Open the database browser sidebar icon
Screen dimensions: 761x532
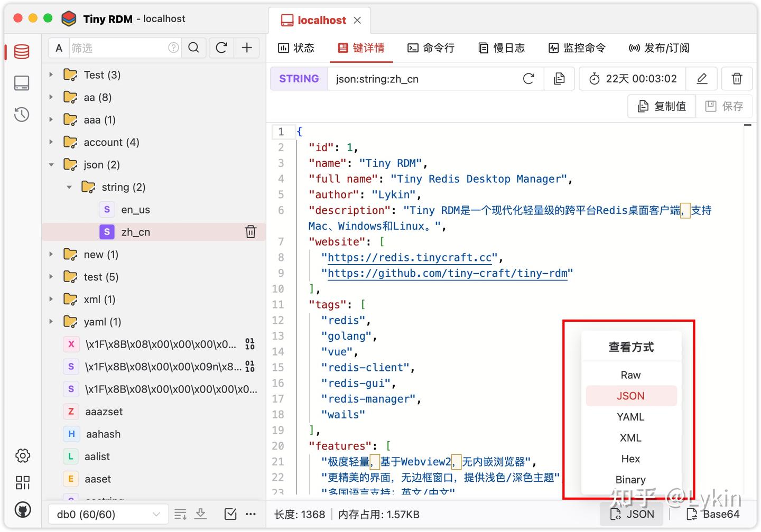coord(22,52)
